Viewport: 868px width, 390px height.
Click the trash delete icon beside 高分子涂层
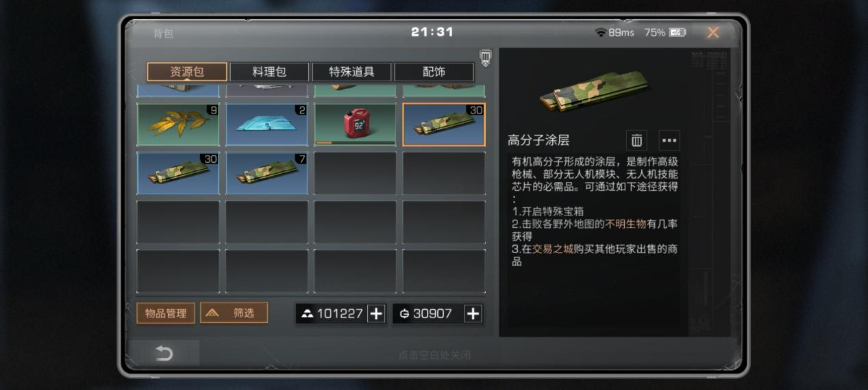pyautogui.click(x=636, y=140)
